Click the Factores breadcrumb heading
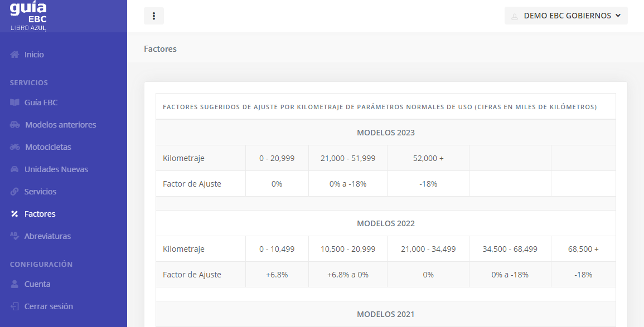644x327 pixels. pyautogui.click(x=160, y=49)
